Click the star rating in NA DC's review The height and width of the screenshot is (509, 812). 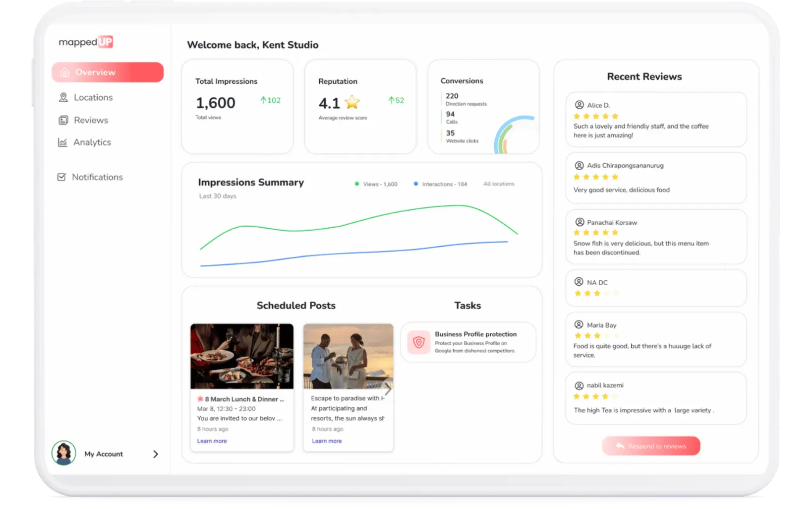click(x=597, y=293)
